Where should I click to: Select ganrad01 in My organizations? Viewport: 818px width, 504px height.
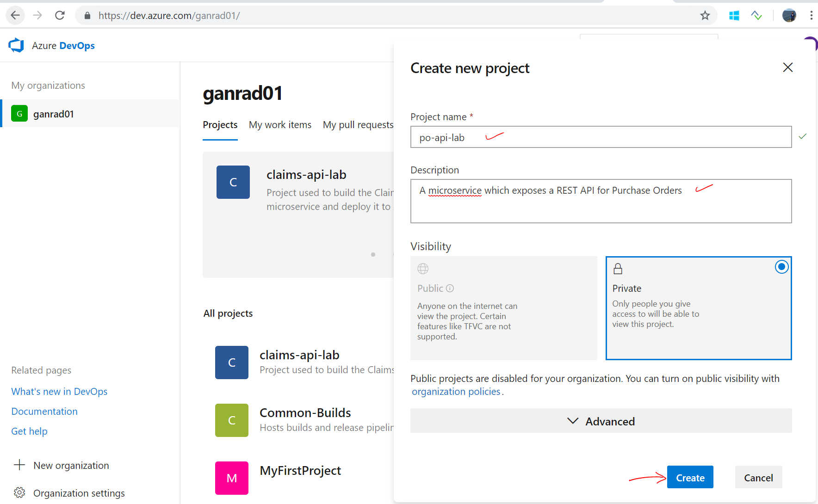click(91, 113)
